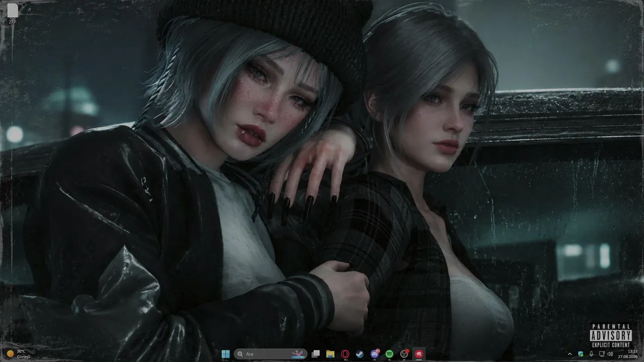Expand the hidden system tray icons
Screen dimensions: 644x362
570,354
